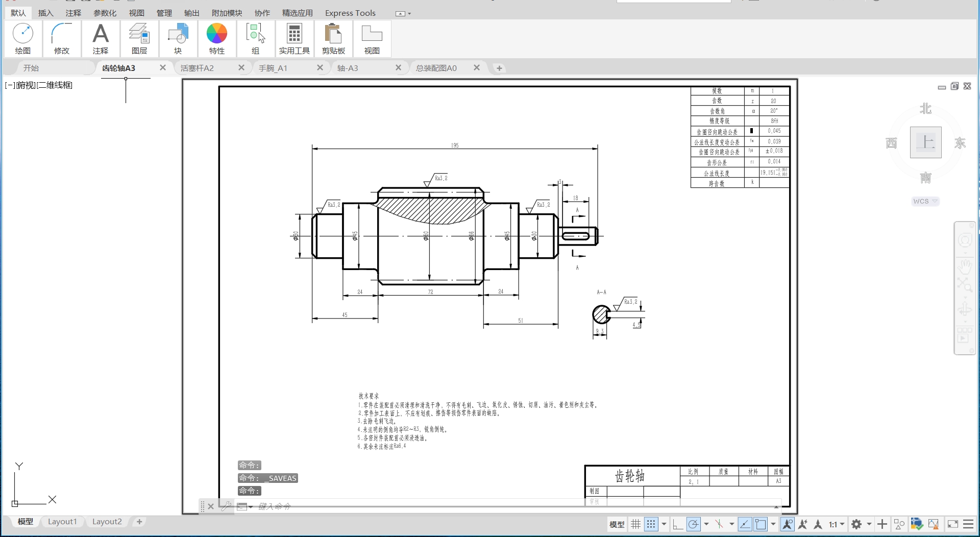Viewport: 980px width, 537px height.
Task: Click the 上 face of the ViewCube
Action: coord(925,142)
